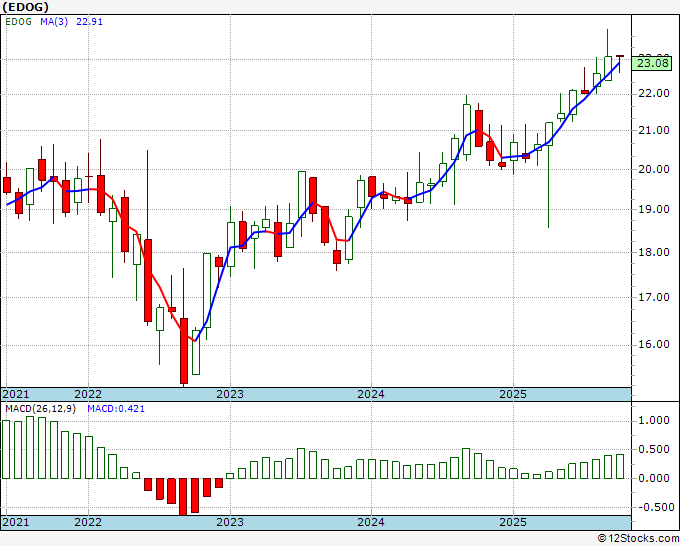This screenshot has height=546, width=680.
Task: Click the green EDOG legend label
Action: coord(18,22)
